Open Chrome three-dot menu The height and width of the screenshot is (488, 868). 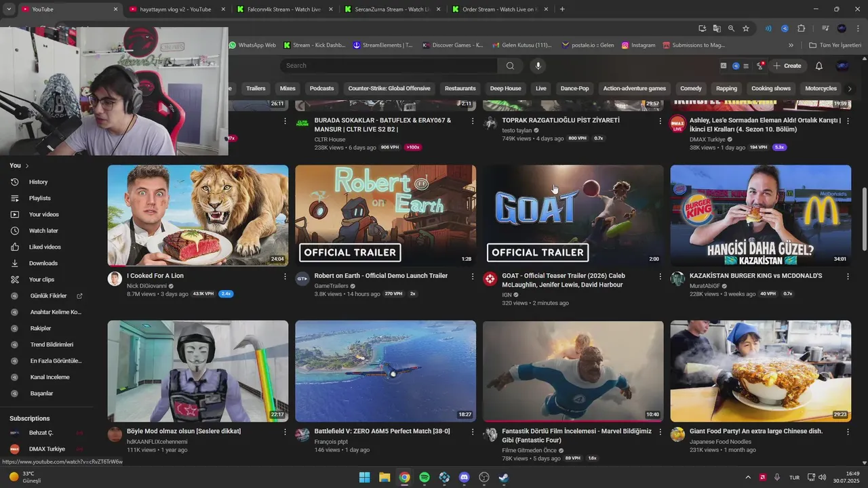pos(859,28)
